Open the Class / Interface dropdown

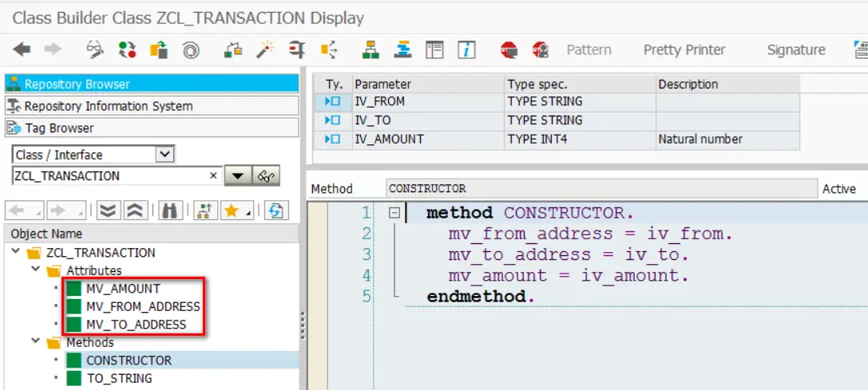click(164, 155)
